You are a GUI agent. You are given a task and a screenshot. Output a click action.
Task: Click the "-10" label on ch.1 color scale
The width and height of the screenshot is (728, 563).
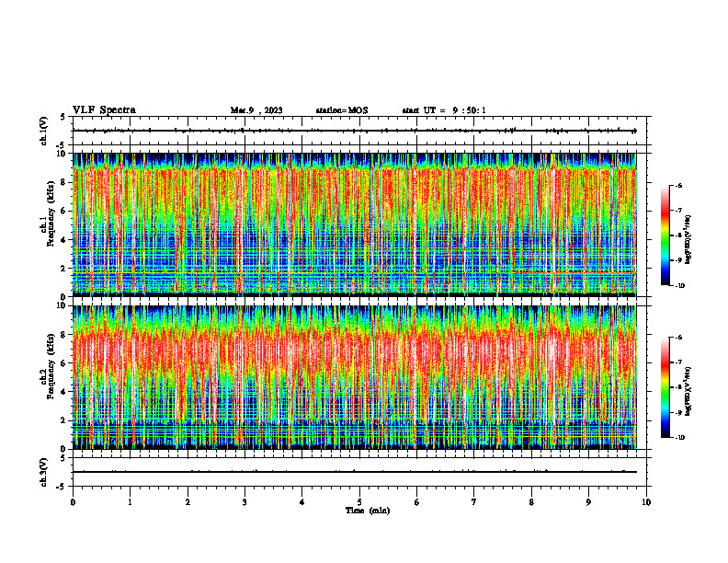point(680,286)
